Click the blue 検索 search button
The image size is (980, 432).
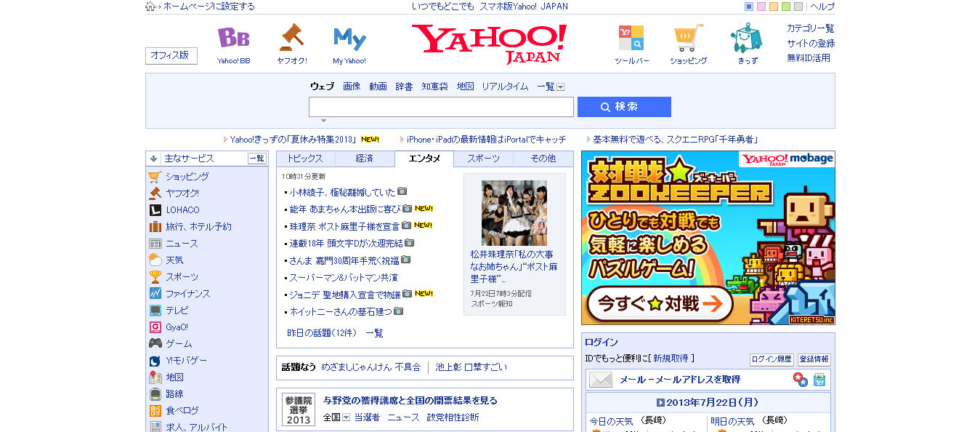(624, 107)
